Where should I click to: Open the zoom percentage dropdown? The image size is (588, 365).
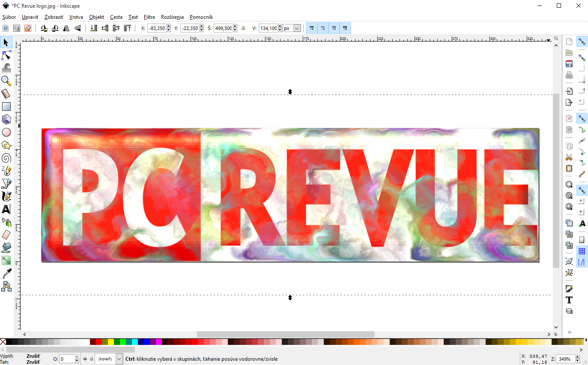pyautogui.click(x=579, y=359)
